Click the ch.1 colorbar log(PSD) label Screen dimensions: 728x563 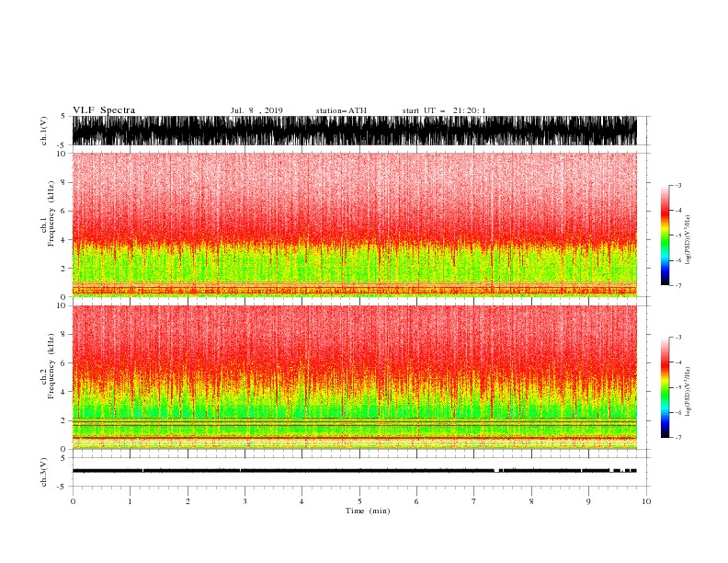click(x=688, y=240)
